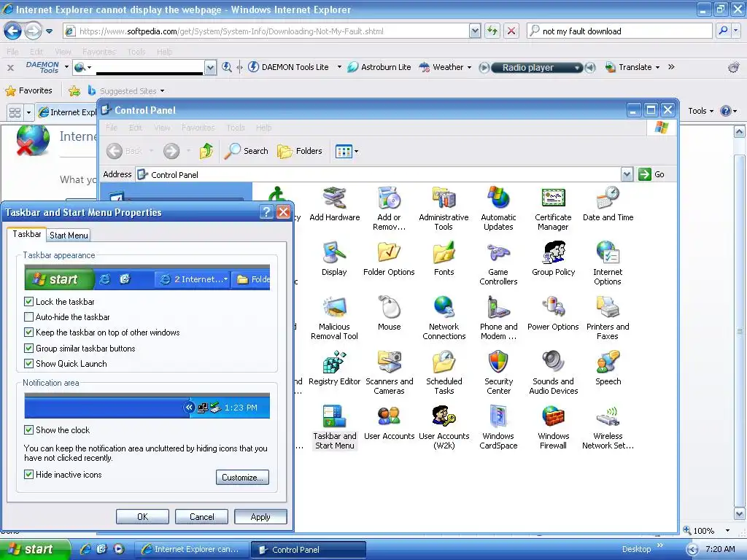747x560 pixels.
Task: Open Printers and Faxes icon
Action: click(608, 318)
